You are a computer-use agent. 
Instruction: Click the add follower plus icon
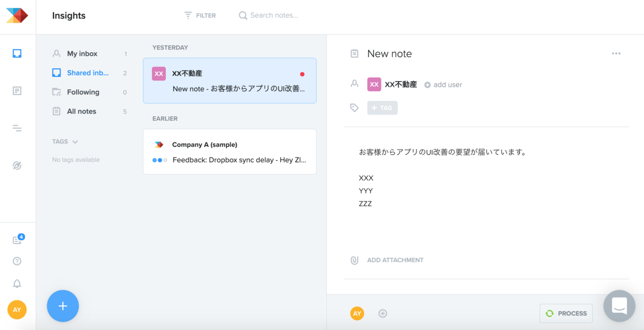(x=383, y=313)
